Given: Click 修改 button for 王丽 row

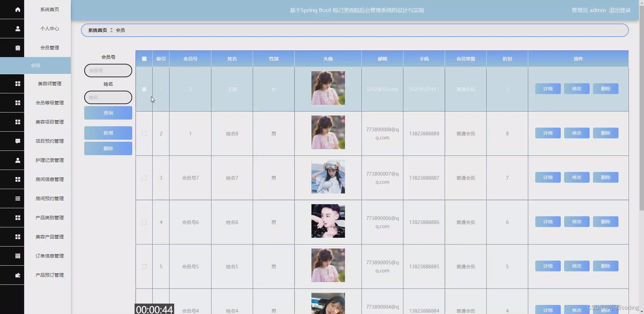Looking at the screenshot, I should click(577, 89).
